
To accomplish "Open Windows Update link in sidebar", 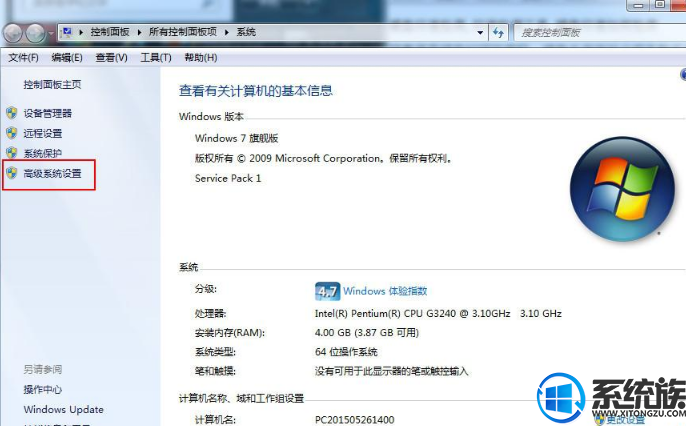I will pyautogui.click(x=63, y=409).
